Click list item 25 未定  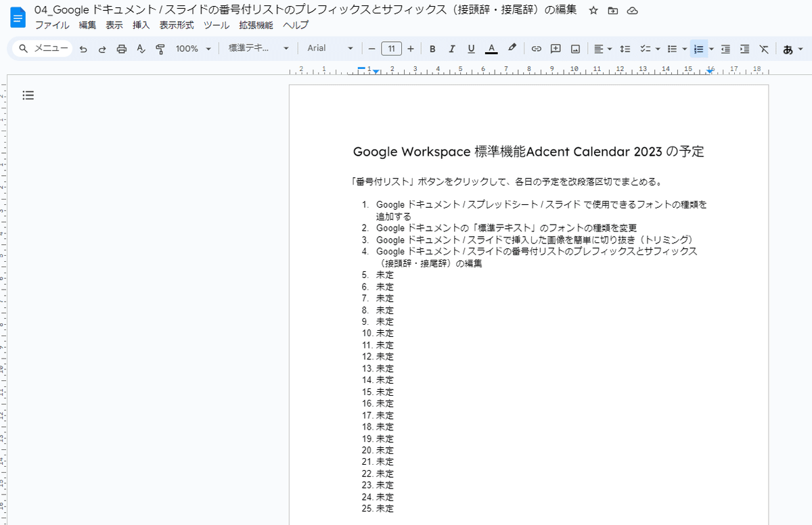coord(384,508)
